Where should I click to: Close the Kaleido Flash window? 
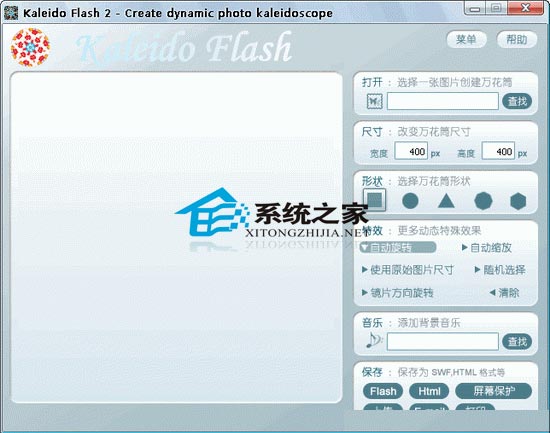tap(525, 8)
